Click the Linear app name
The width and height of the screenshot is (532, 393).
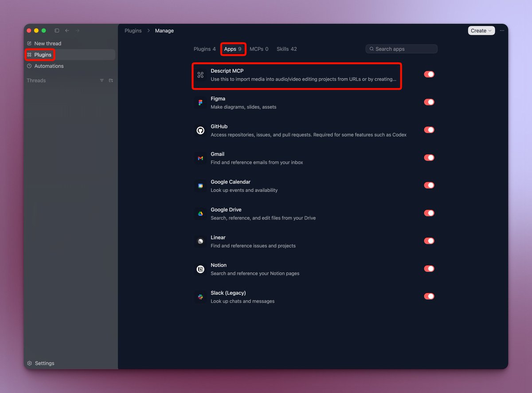[218, 237]
